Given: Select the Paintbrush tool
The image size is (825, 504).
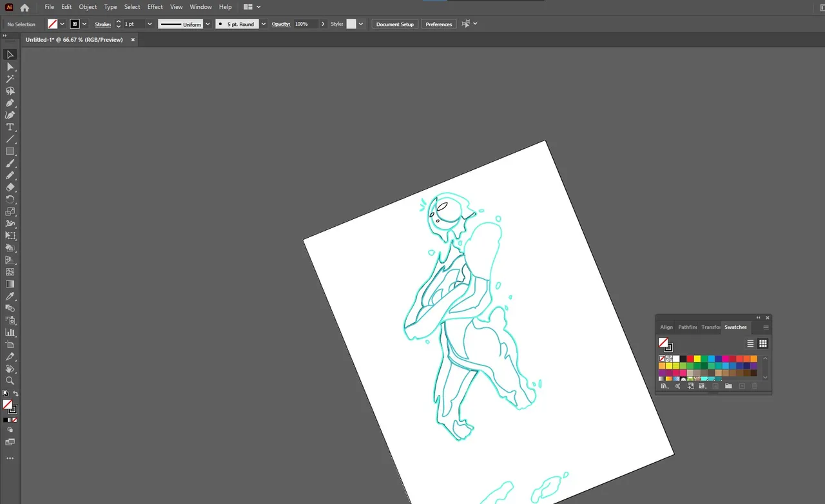Looking at the screenshot, I should coord(10,163).
